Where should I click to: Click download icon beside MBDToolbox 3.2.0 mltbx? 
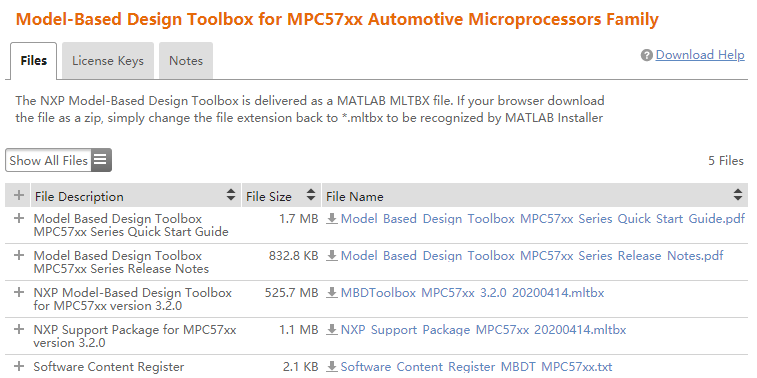pos(332,293)
